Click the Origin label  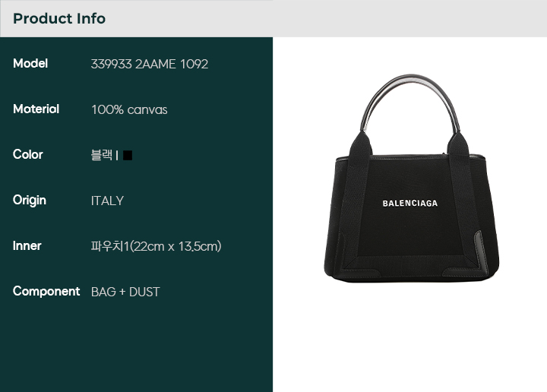tap(30, 201)
